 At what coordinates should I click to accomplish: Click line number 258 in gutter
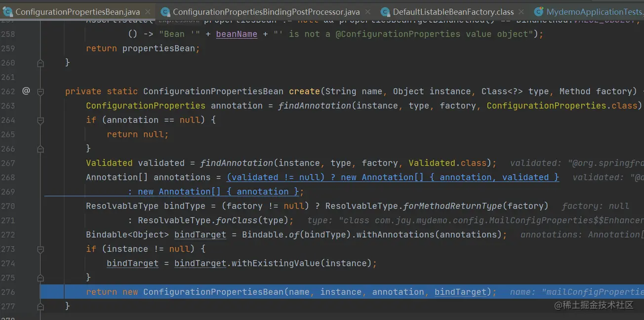(8, 34)
